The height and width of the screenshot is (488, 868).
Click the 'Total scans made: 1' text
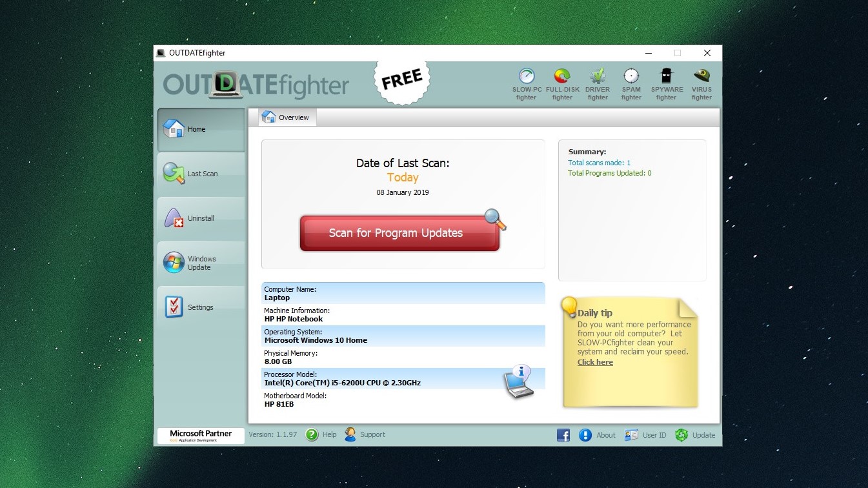tap(599, 163)
